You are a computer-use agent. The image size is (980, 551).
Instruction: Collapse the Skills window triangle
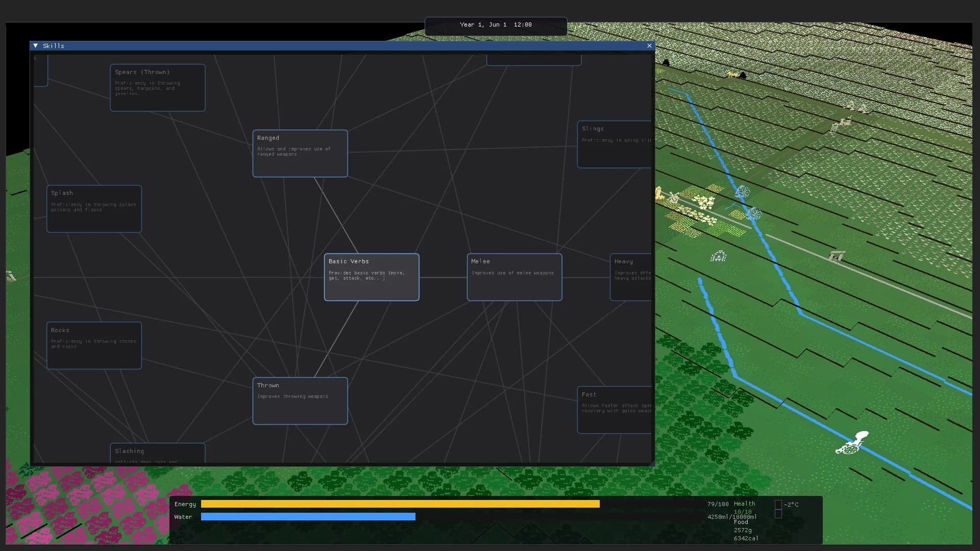click(36, 46)
